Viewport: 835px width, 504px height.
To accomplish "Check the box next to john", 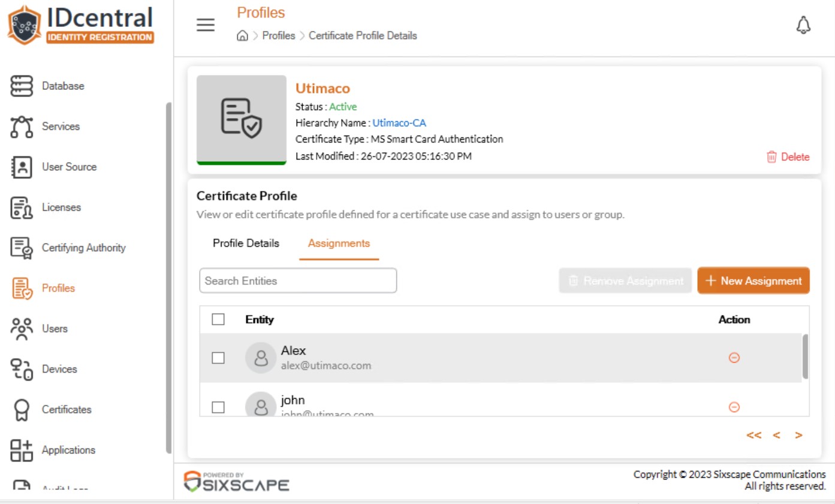I will [x=218, y=407].
